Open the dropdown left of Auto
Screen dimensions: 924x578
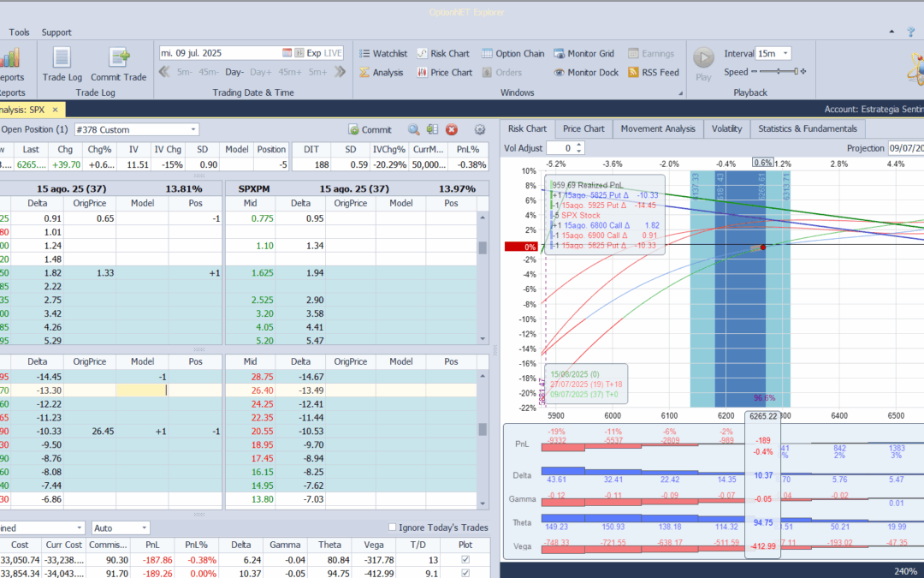point(80,527)
